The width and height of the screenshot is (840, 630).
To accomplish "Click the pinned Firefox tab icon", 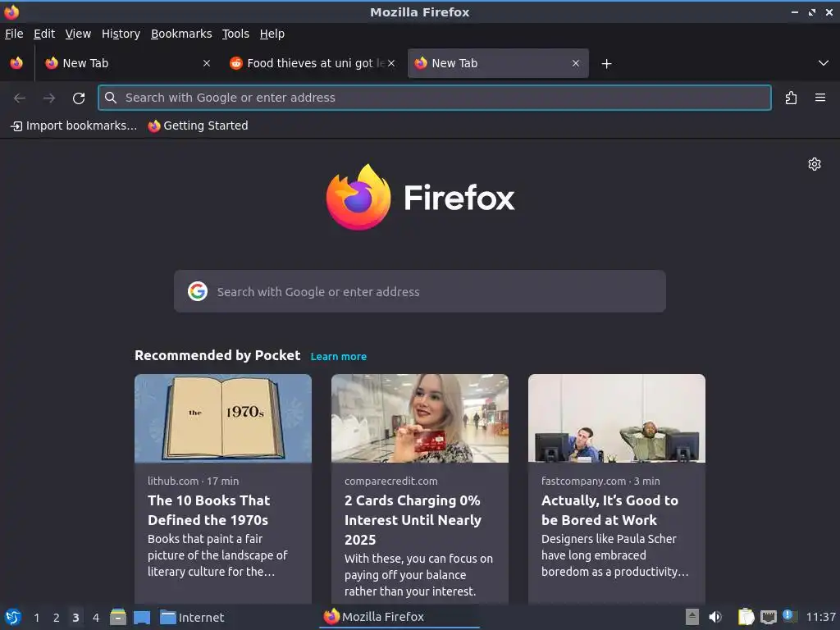I will (16, 63).
